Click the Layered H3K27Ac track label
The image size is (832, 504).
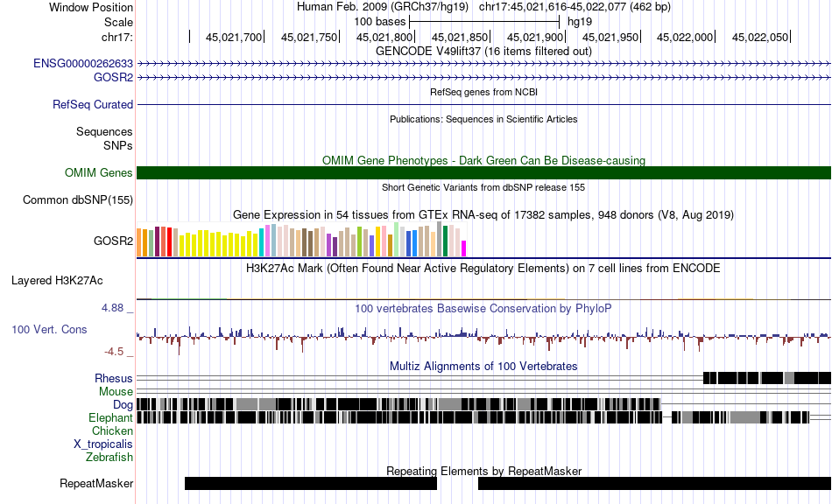[x=57, y=280]
